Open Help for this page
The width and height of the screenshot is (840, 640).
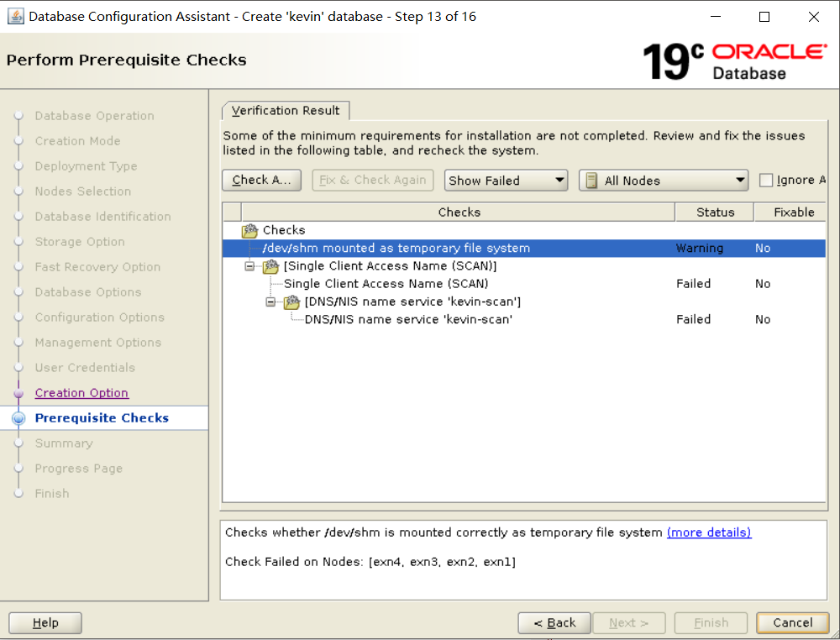point(45,623)
